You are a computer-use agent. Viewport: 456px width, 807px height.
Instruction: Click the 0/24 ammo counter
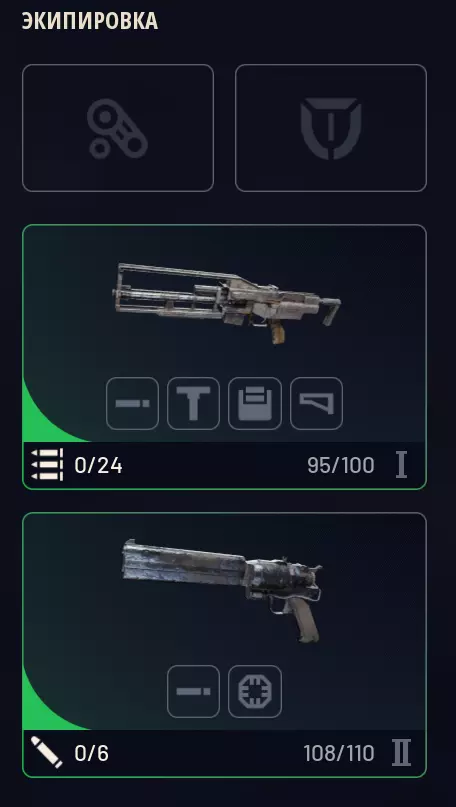click(98, 466)
